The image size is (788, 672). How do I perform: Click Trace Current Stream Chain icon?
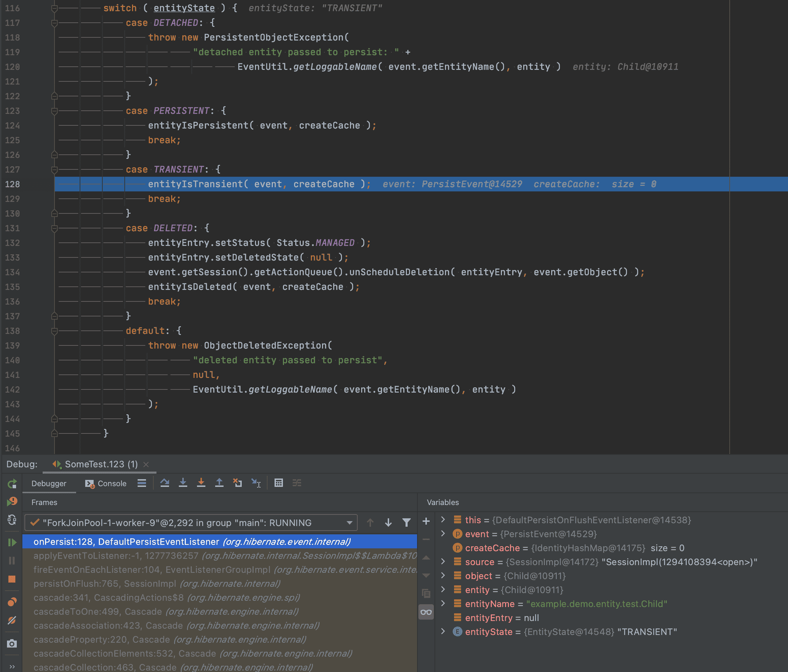point(297,483)
